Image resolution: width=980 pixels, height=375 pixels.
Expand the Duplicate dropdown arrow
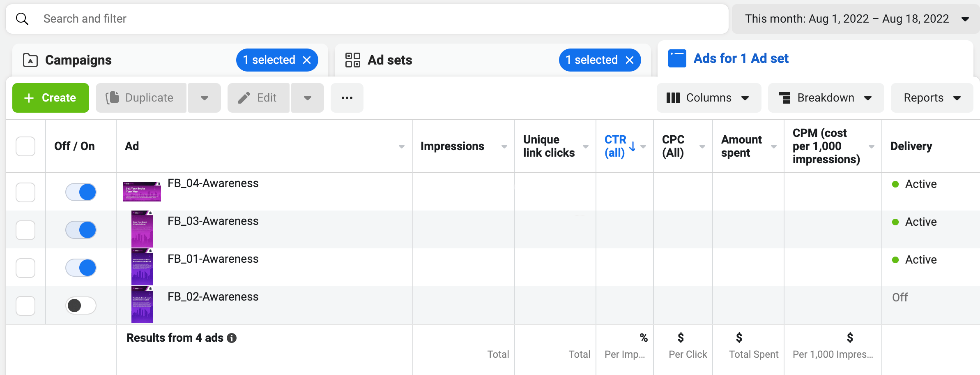point(204,97)
